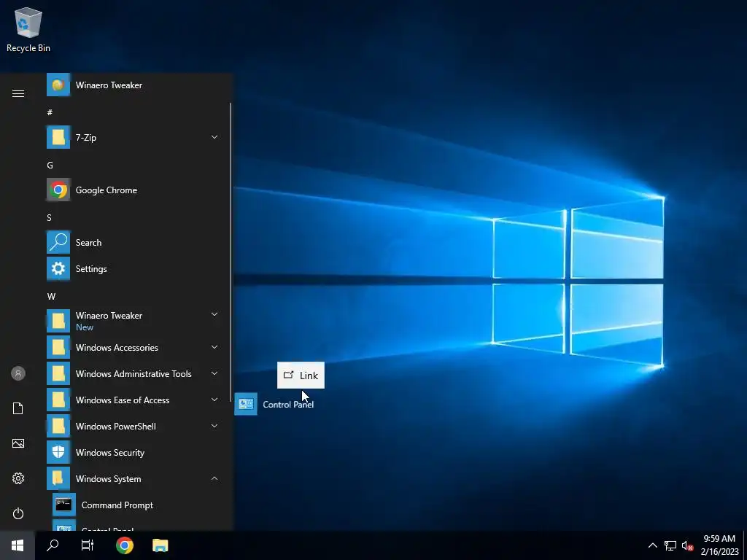Click the Windows Start button

point(18,545)
